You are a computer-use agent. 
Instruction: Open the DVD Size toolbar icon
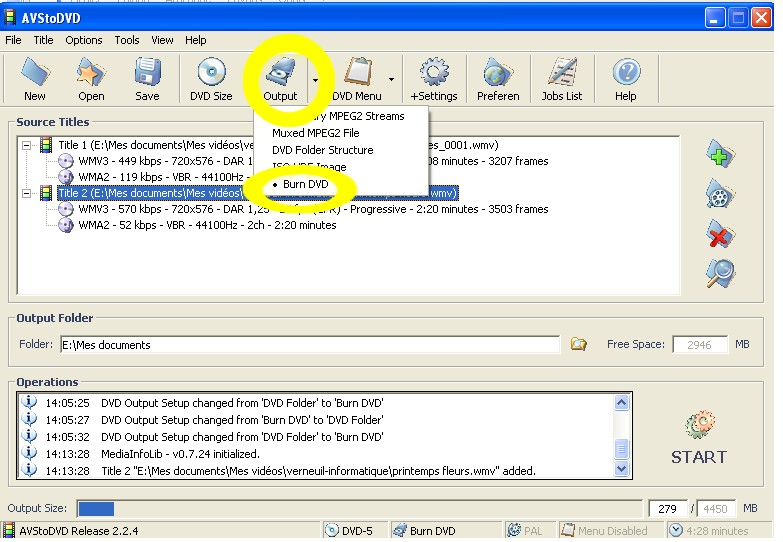[x=211, y=79]
